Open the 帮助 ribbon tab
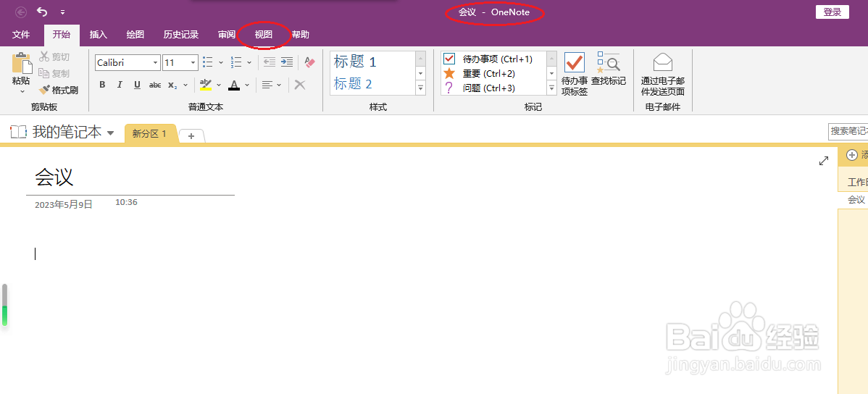Screen dimensions: 868x394 pyautogui.click(x=301, y=34)
